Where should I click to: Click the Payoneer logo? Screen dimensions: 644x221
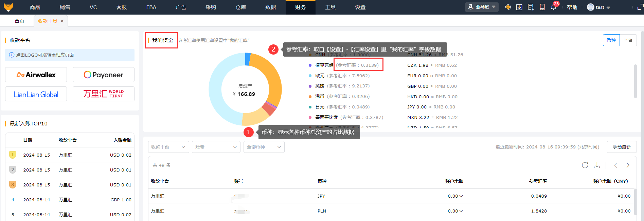click(104, 75)
